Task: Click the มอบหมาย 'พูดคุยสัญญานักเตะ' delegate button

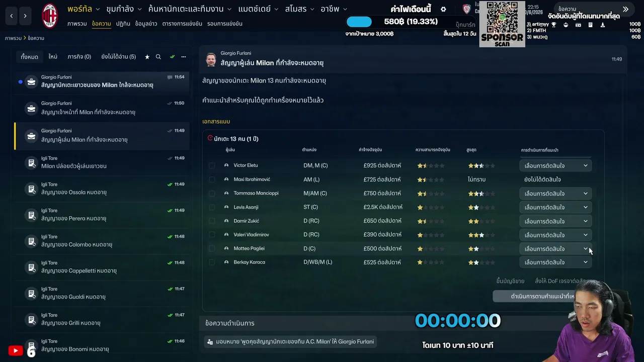Action: [291, 342]
